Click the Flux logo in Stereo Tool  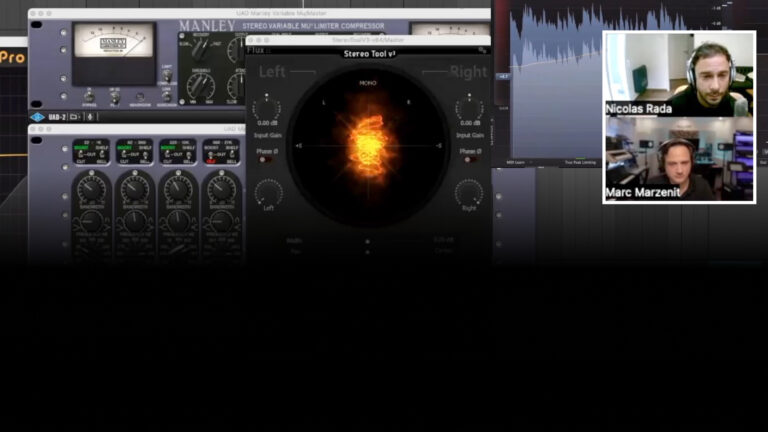click(x=258, y=50)
